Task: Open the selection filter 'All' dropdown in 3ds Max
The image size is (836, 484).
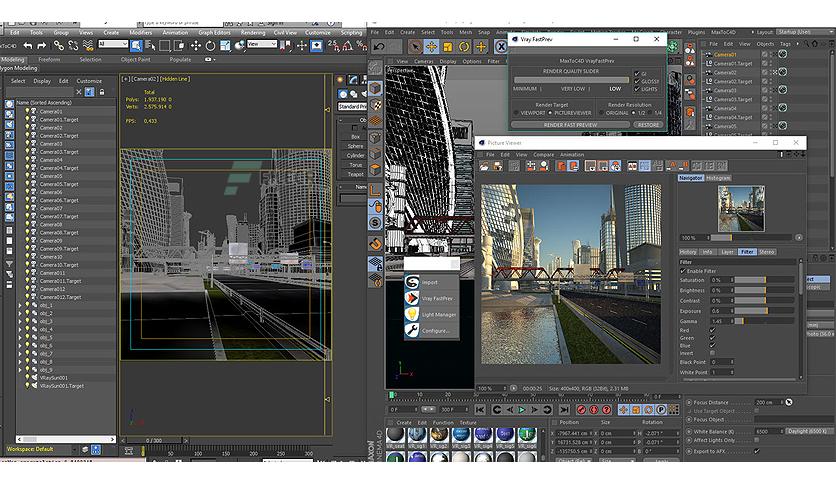Action: pyautogui.click(x=113, y=44)
